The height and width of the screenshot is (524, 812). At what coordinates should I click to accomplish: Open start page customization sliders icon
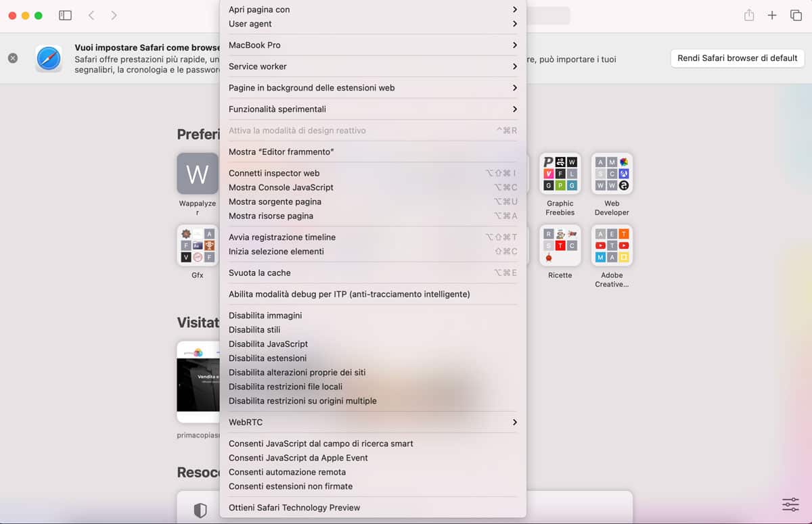pos(790,504)
